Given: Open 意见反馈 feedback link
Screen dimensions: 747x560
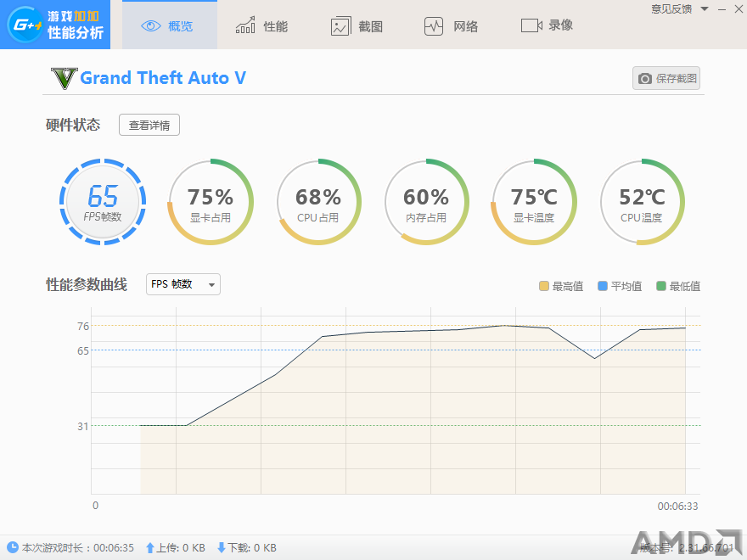Looking at the screenshot, I should 671,9.
